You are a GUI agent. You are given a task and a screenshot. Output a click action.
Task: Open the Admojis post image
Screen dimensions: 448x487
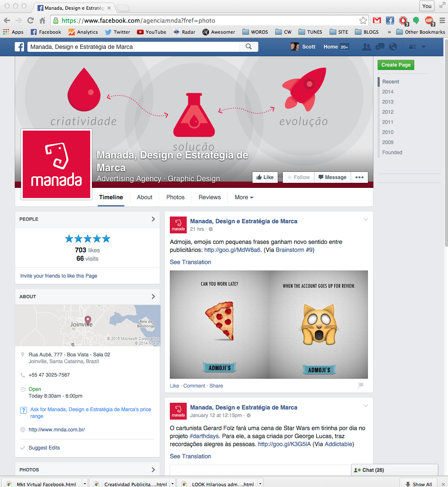click(x=269, y=324)
